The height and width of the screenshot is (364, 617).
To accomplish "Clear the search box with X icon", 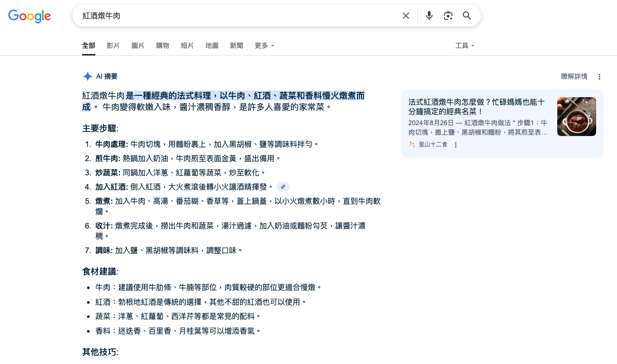I will point(406,16).
